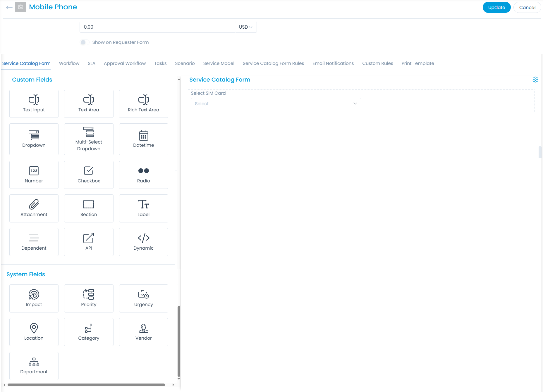The image size is (543, 392).
Task: Add a Dynamic field type
Action: coord(143,242)
